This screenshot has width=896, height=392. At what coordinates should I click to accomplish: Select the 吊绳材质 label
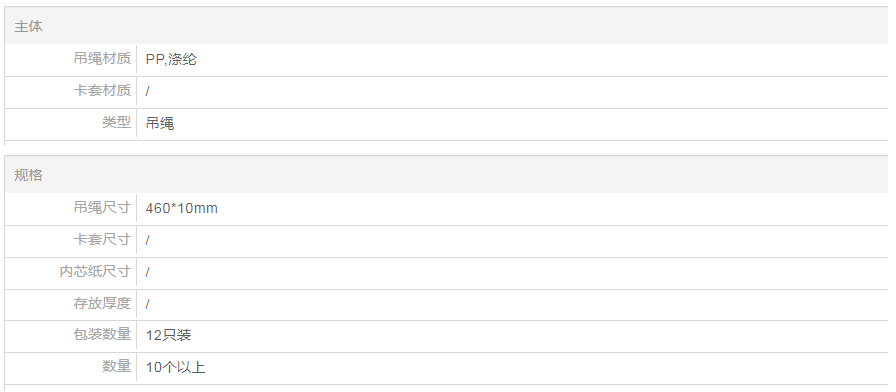(102, 58)
